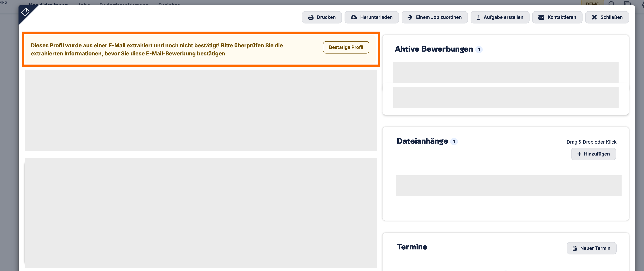Click the cloud download icon on Herunterladen

click(353, 17)
